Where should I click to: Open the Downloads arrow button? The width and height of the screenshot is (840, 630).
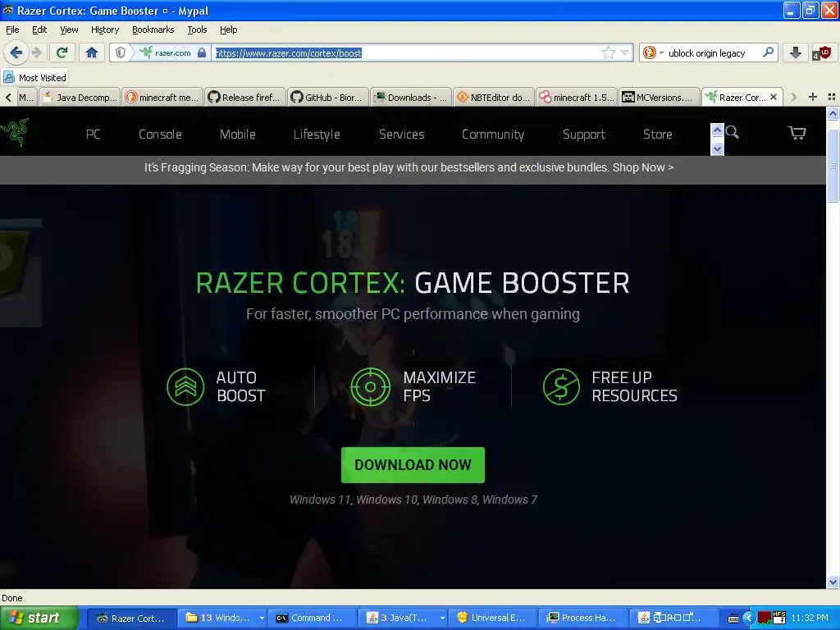pyautogui.click(x=796, y=52)
